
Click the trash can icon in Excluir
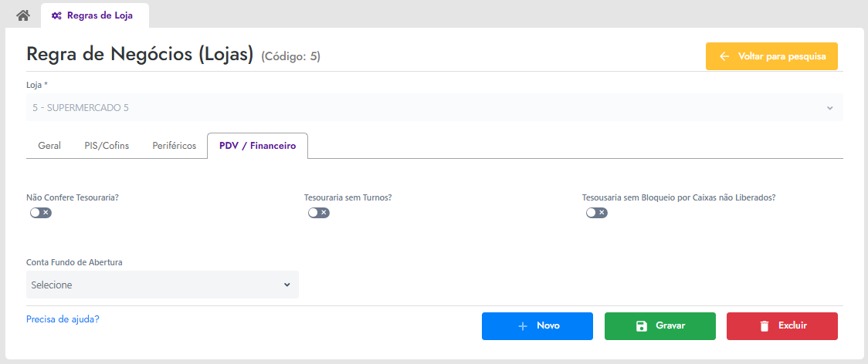765,326
